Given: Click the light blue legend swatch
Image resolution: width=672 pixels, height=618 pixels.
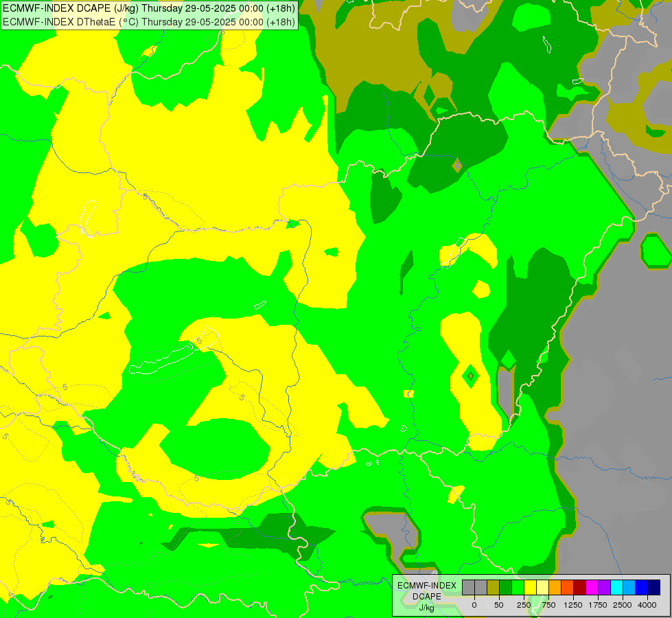Looking at the screenshot, I should 629,587.
